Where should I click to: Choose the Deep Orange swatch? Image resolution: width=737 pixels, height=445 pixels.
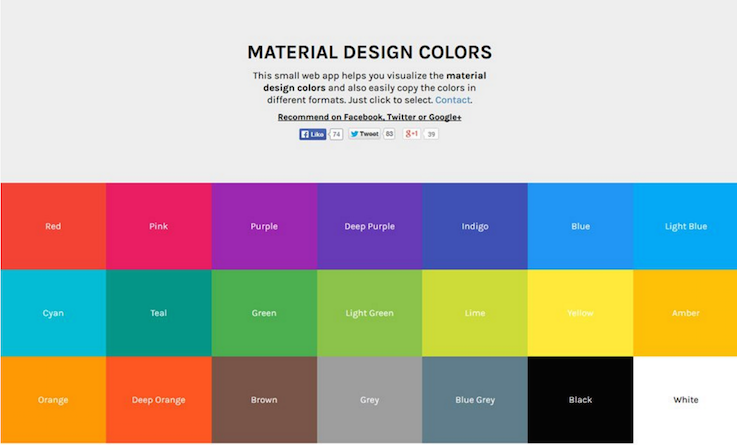[x=159, y=400]
